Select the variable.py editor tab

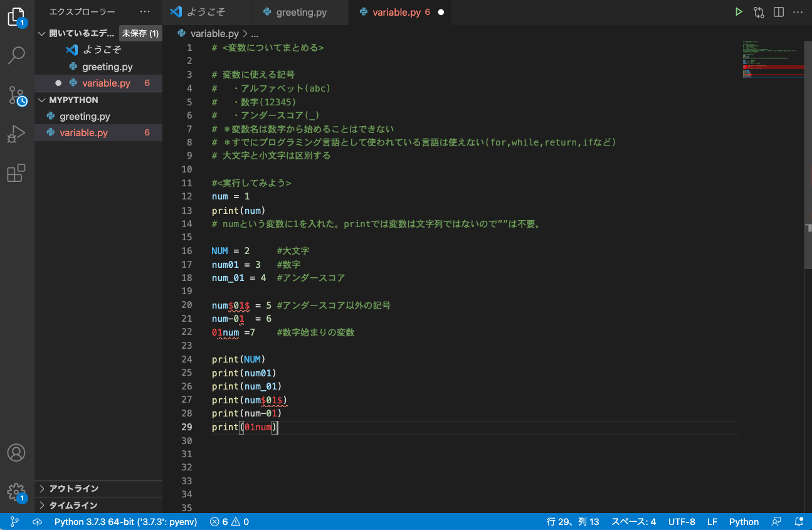(399, 12)
